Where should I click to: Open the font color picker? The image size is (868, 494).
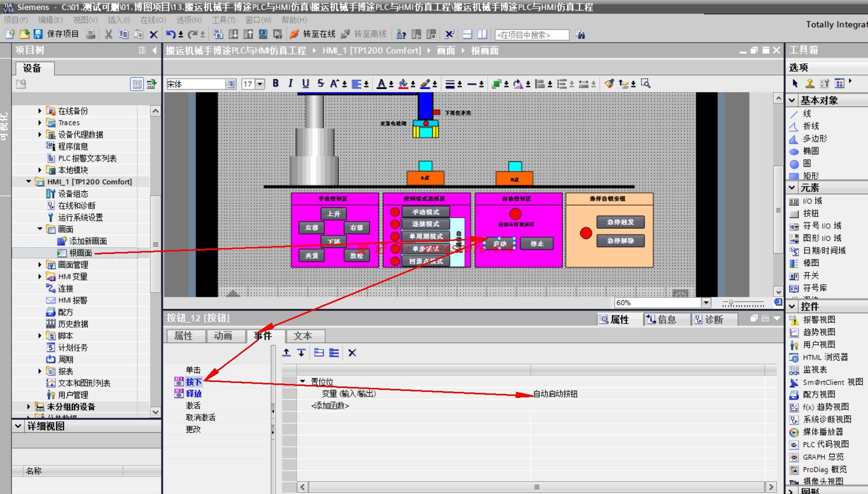click(381, 84)
